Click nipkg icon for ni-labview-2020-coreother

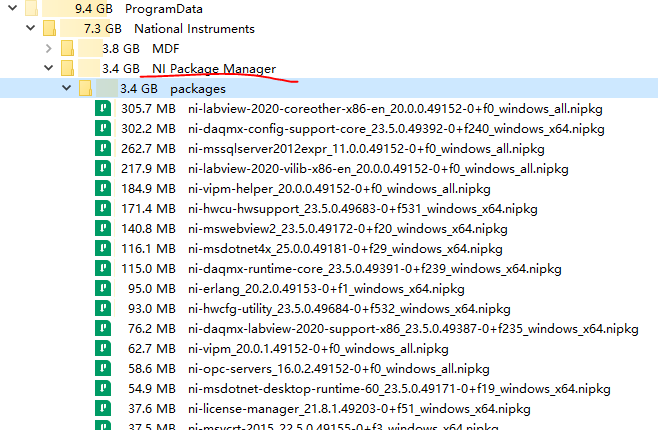click(103, 108)
